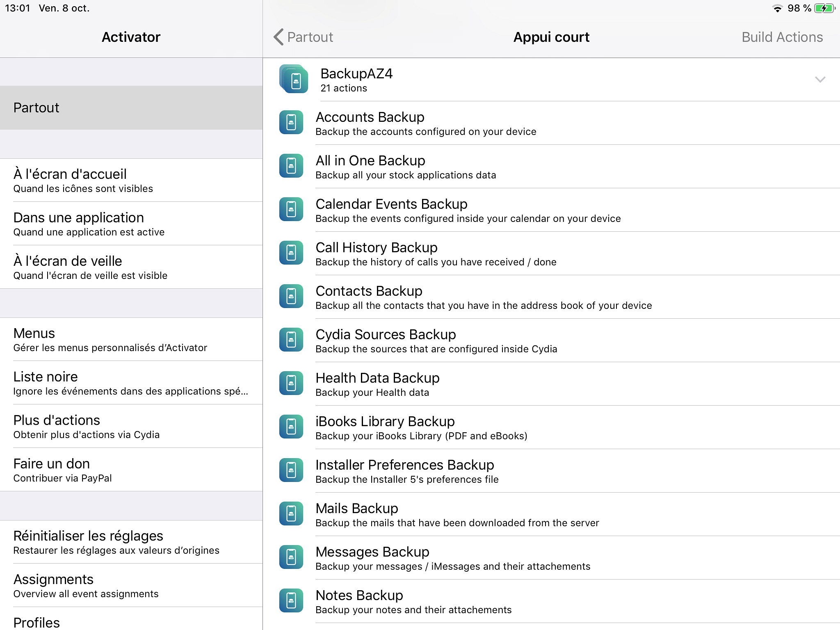Open Plus d'actions via Cydia
The height and width of the screenshot is (630, 840).
(x=131, y=426)
